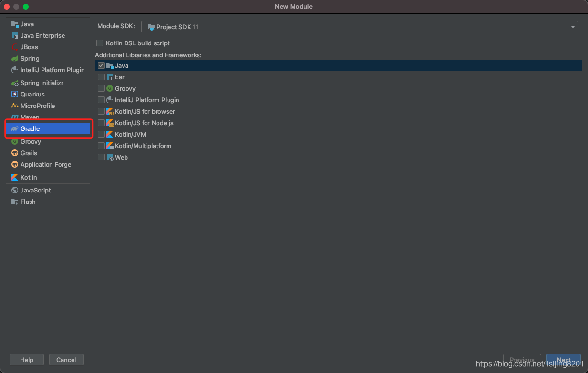The image size is (588, 373).
Task: Click the Help button
Action: 27,360
